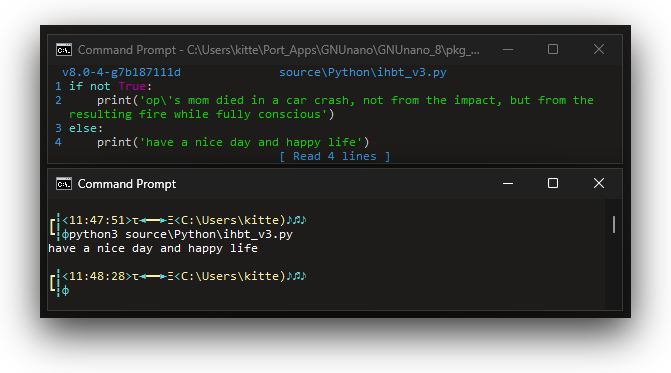Screen dimensions: 671x373
Task: Minimize the lower Command Prompt window
Action: coord(508,184)
